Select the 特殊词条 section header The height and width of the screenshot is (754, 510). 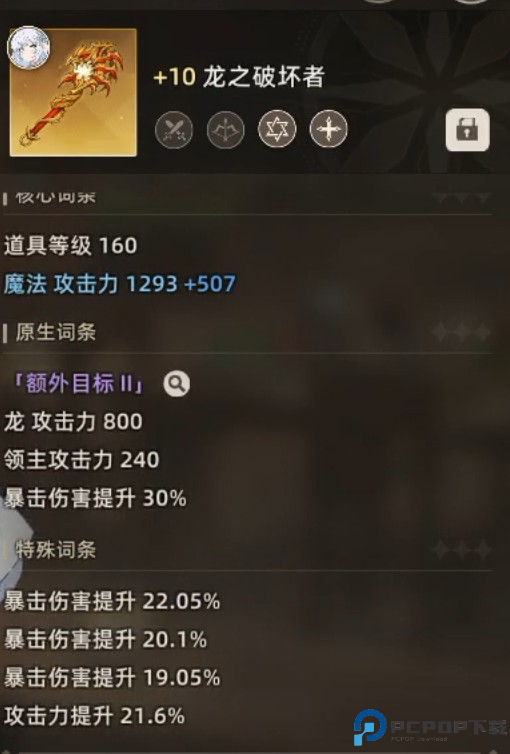55,550
